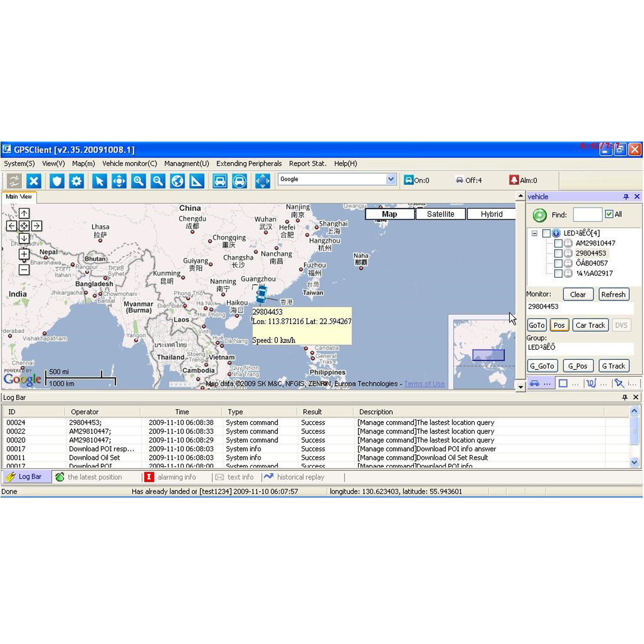Check the box for vehicle AM29810447
This screenshot has width=644, height=644.
click(558, 243)
